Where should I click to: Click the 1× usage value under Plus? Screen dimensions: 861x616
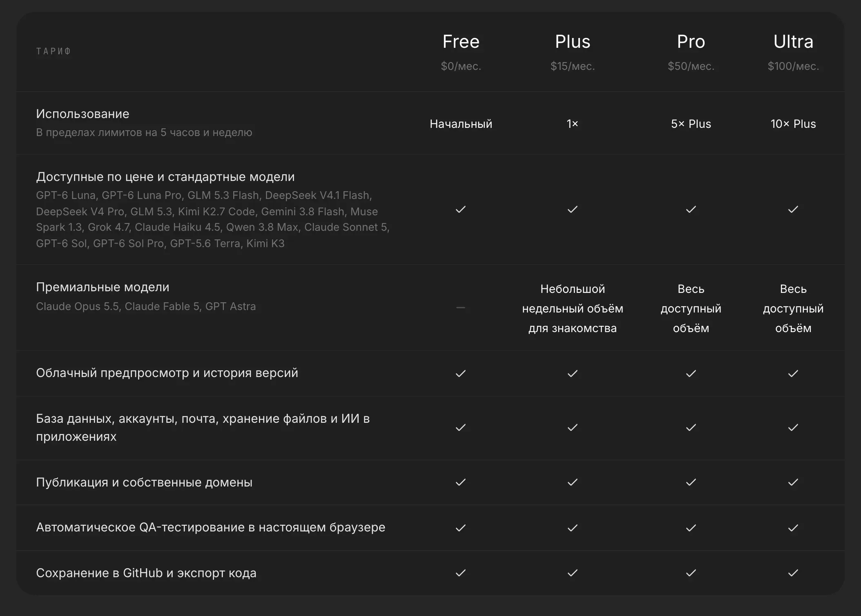click(573, 124)
